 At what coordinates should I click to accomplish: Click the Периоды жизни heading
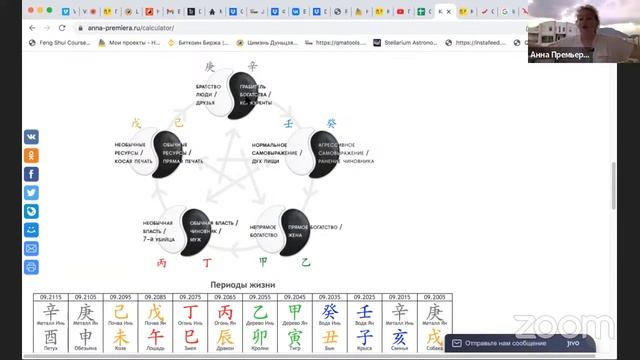(x=242, y=285)
